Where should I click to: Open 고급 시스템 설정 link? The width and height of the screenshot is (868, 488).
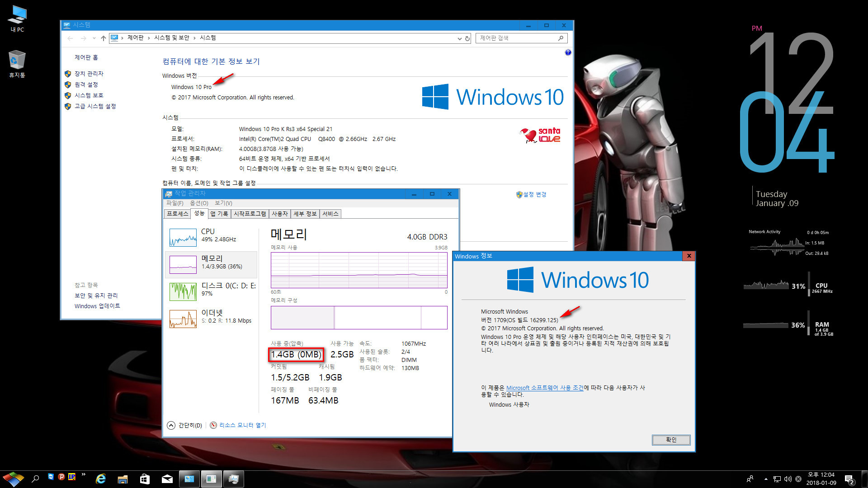[x=95, y=106]
